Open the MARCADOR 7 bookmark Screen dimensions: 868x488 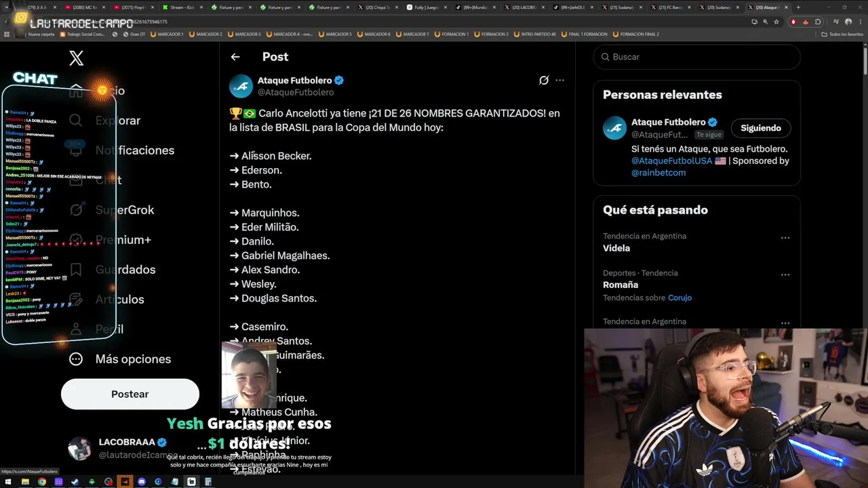pyautogui.click(x=413, y=34)
